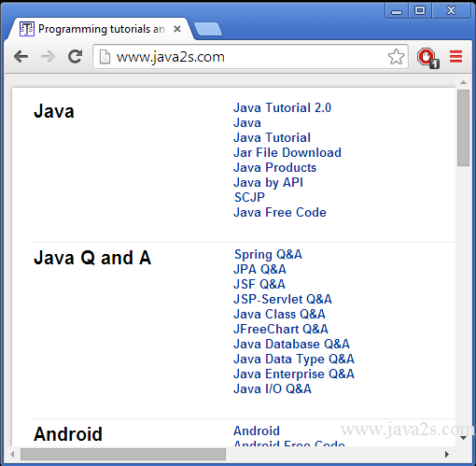Open Jar File Download link
476x466 pixels.
[x=287, y=152]
